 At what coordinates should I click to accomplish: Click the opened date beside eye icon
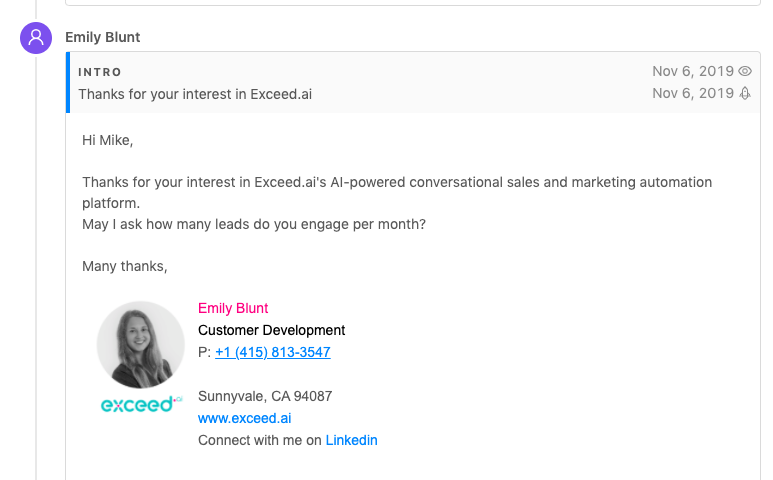tap(693, 71)
